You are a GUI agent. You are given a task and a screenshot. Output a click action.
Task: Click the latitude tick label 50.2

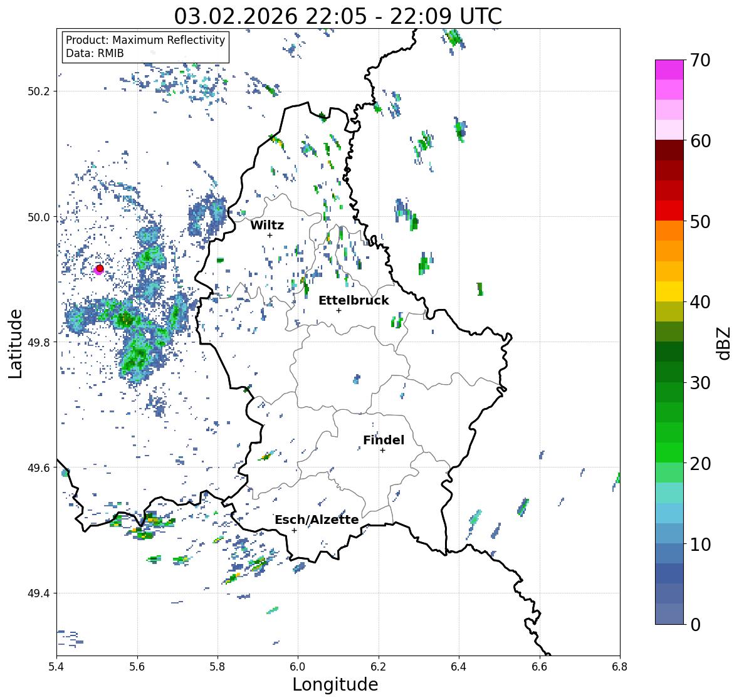[x=39, y=91]
